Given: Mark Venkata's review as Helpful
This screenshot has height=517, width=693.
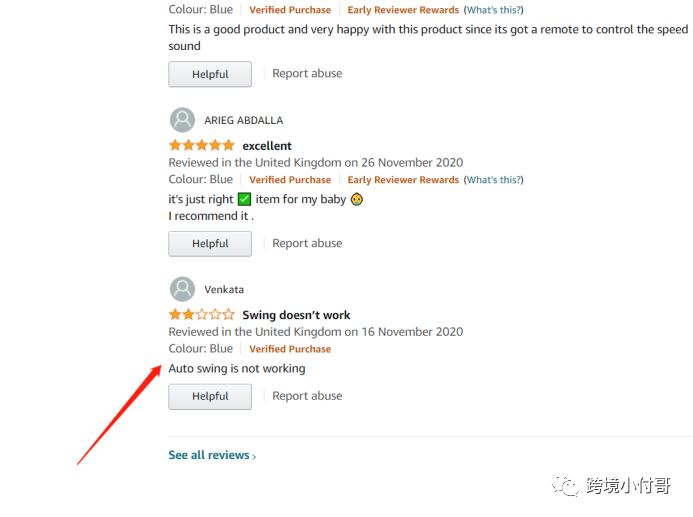Looking at the screenshot, I should click(x=210, y=396).
